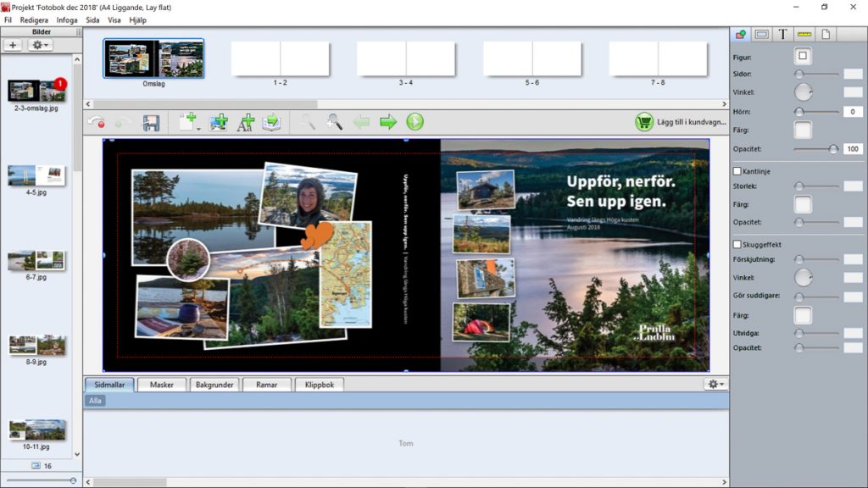Image resolution: width=868 pixels, height=488 pixels.
Task: Open the Fil menu
Action: pyautogui.click(x=8, y=20)
